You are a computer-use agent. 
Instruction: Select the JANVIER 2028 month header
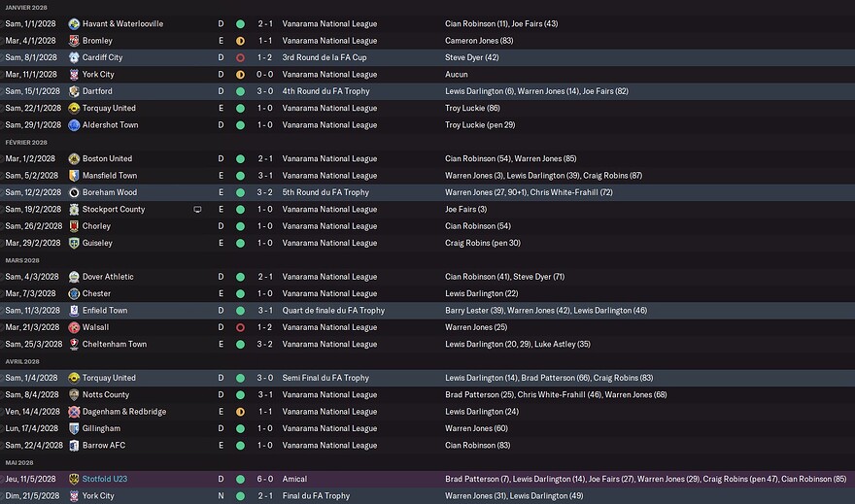tap(26, 8)
